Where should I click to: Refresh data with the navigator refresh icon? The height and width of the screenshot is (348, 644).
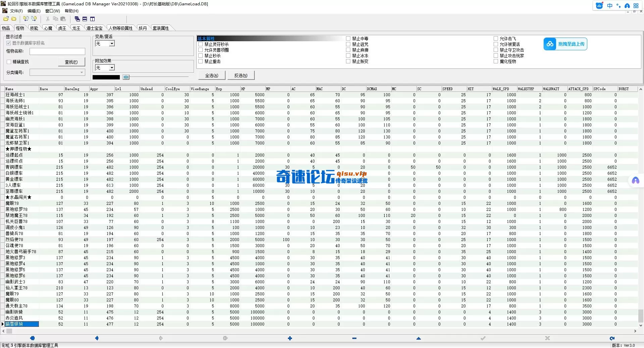pyautogui.click(x=612, y=338)
